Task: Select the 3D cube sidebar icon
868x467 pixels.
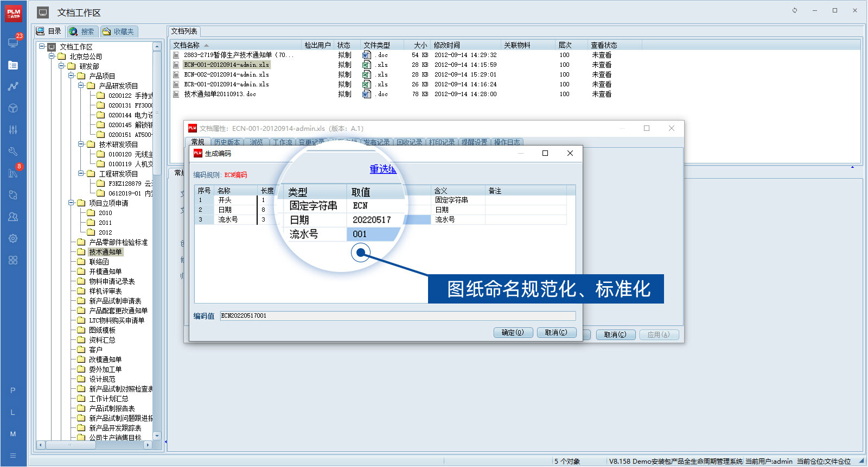Action: (13, 108)
